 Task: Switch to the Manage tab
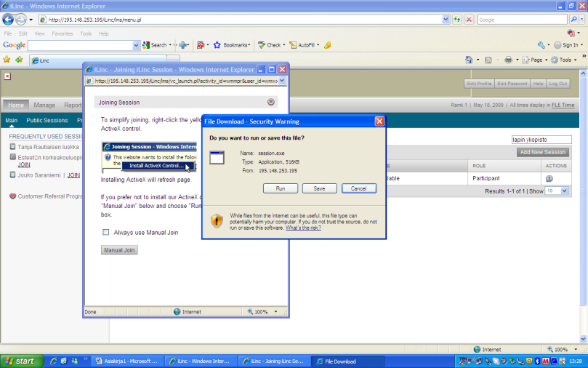[x=44, y=105]
